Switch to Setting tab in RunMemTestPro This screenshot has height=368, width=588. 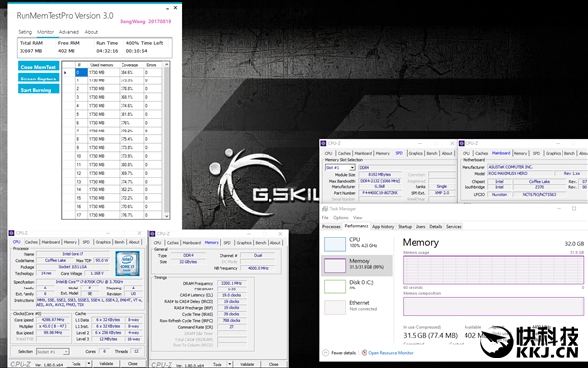25,32
